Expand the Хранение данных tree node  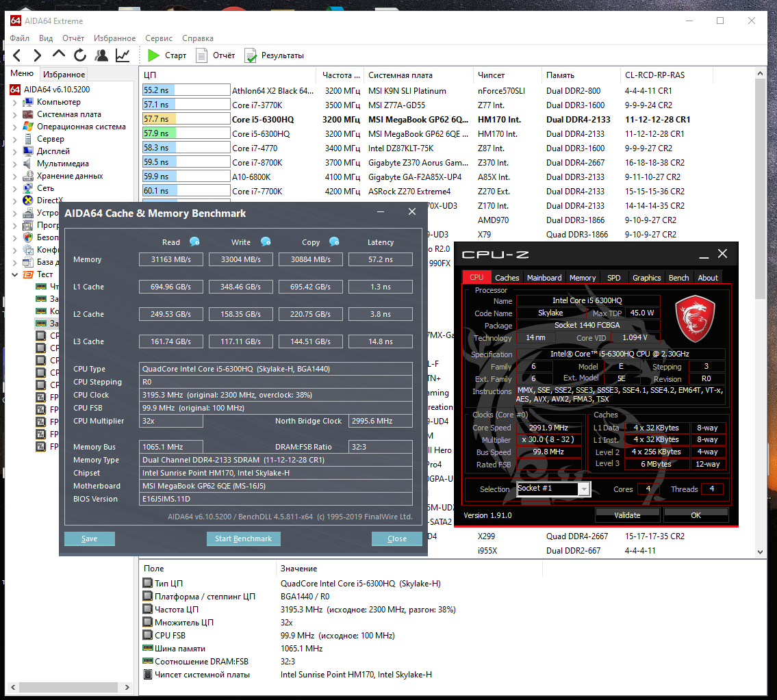14,177
